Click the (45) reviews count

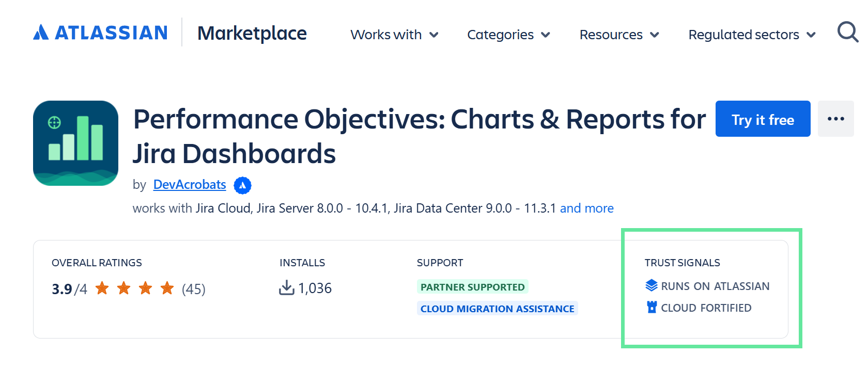pos(194,289)
